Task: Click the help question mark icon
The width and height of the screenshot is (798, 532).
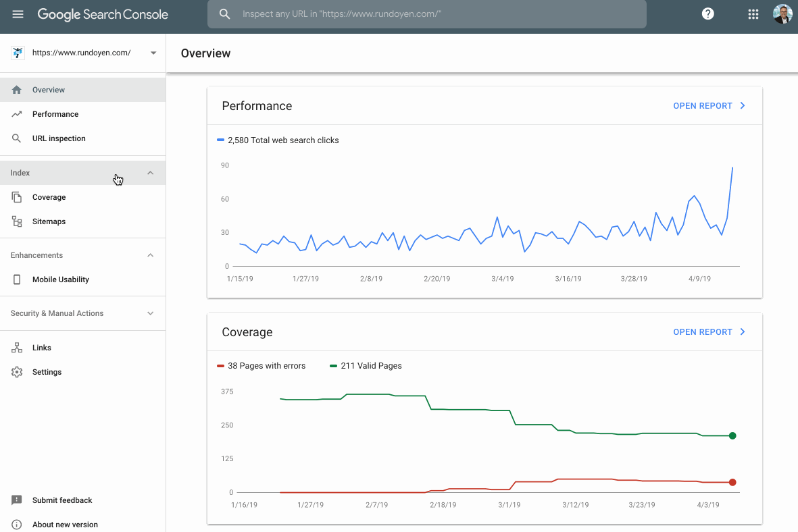Action: (x=707, y=13)
